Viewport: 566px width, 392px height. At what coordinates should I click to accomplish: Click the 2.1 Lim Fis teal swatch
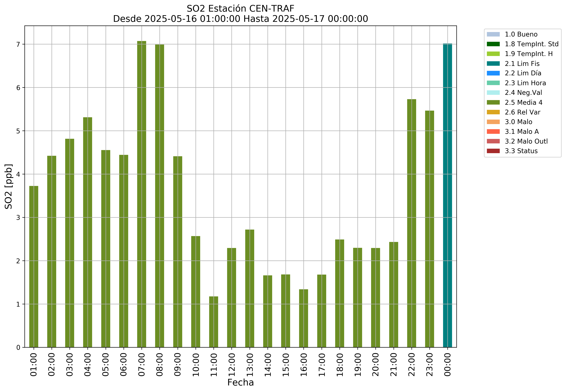coord(493,64)
